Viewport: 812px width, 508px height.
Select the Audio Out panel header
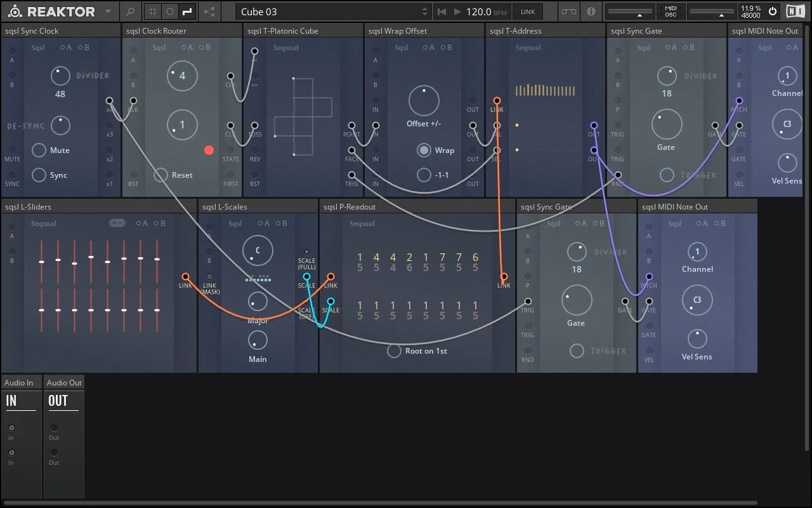pyautogui.click(x=64, y=382)
